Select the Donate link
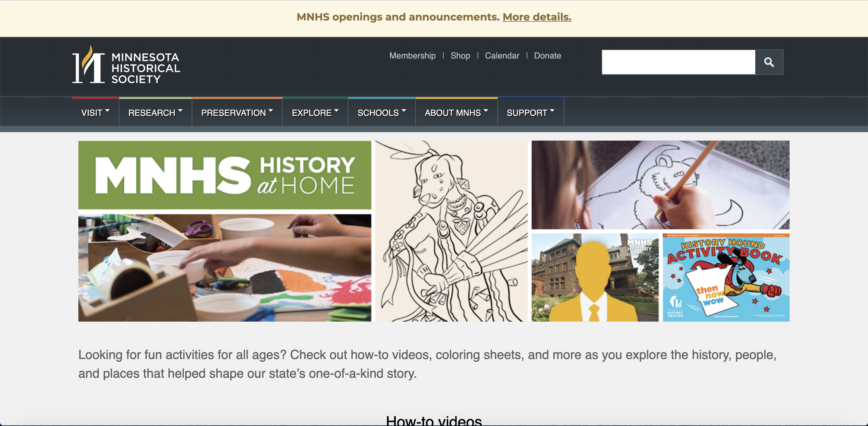 coord(548,56)
